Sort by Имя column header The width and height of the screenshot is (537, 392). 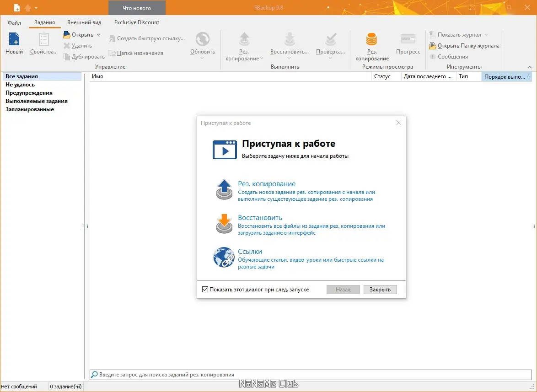(231, 76)
